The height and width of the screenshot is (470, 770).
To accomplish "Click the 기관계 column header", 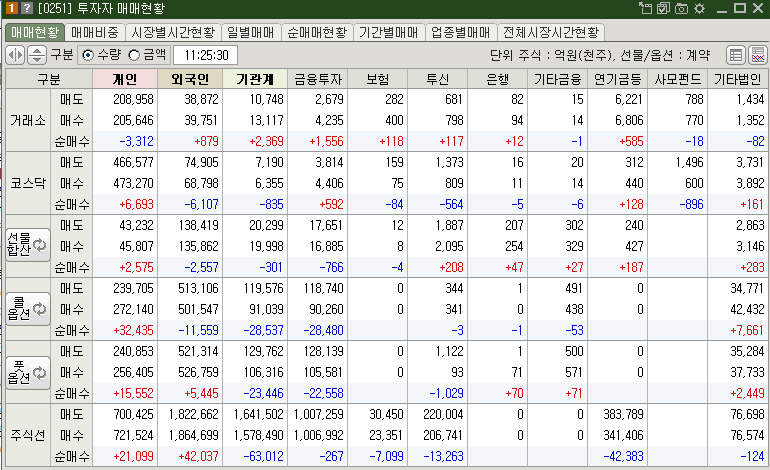I will [255, 79].
